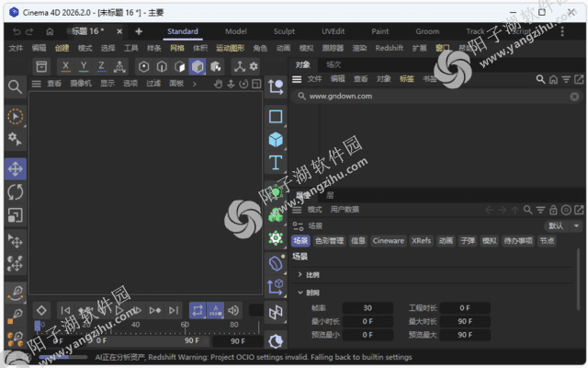Switch to the UVEdit layout tab
This screenshot has height=368, width=588.
click(333, 31)
